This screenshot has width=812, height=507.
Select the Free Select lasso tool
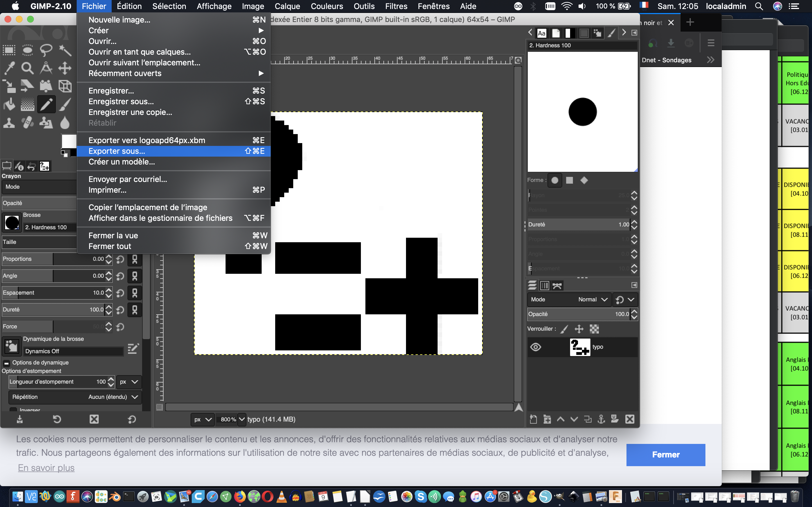(46, 50)
